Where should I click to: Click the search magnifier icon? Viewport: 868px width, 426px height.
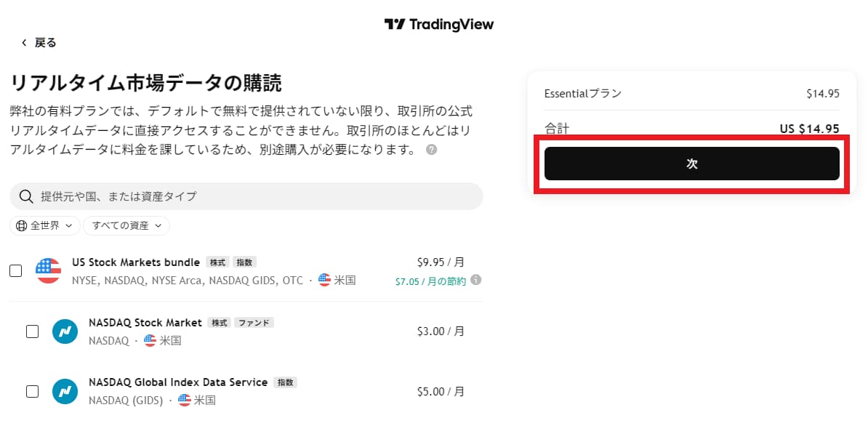(x=25, y=196)
